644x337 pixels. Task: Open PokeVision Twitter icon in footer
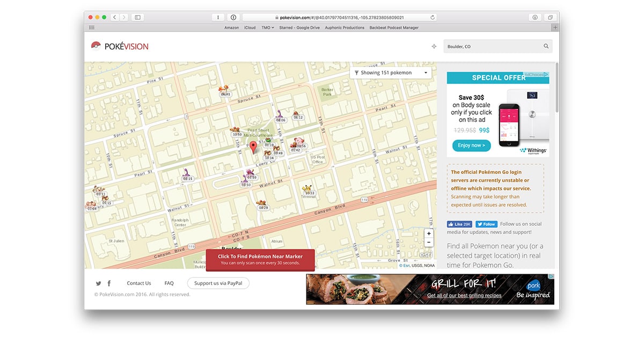(x=98, y=283)
